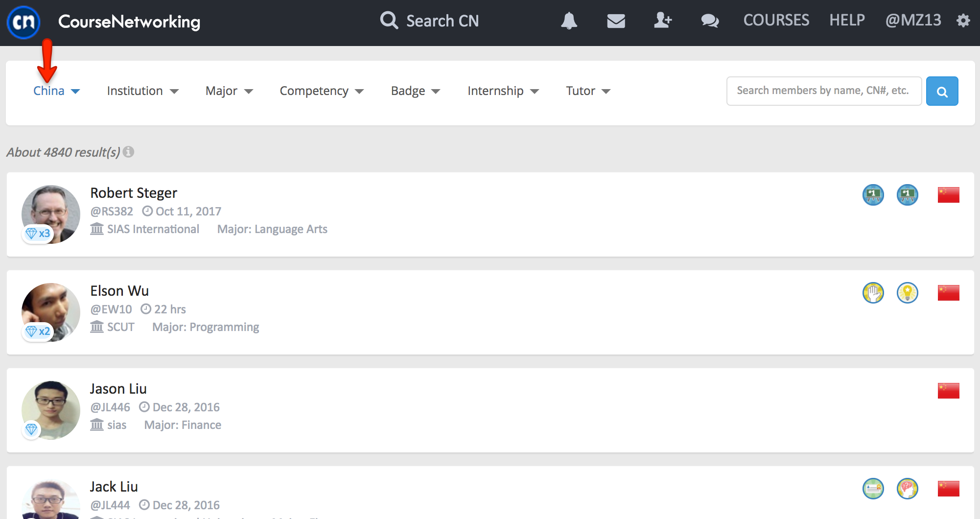Open the HELP menu item
Image resolution: width=980 pixels, height=519 pixels.
[847, 21]
